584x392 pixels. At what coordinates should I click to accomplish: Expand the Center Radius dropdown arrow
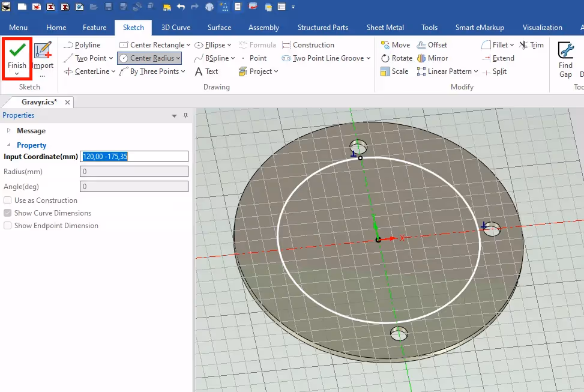tap(178, 58)
